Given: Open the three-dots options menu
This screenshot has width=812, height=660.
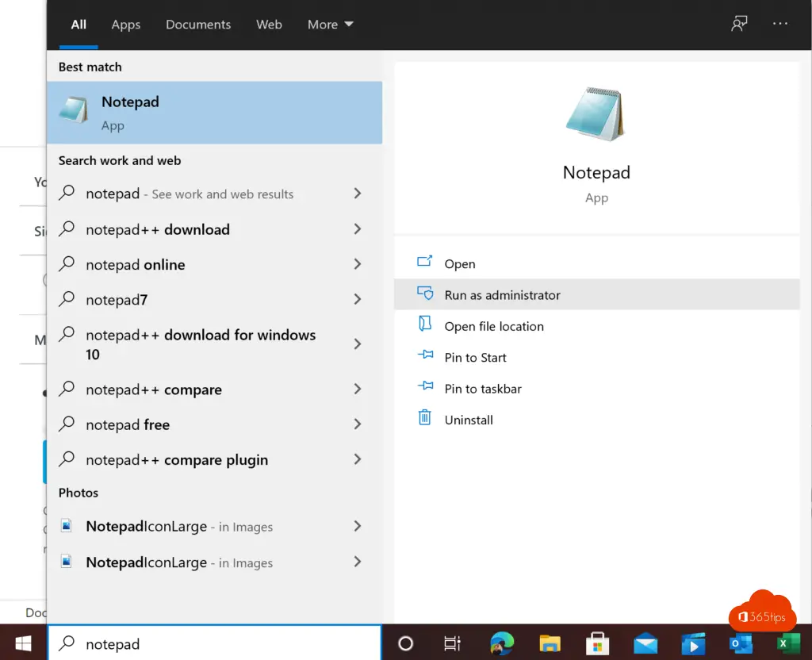Looking at the screenshot, I should click(780, 23).
